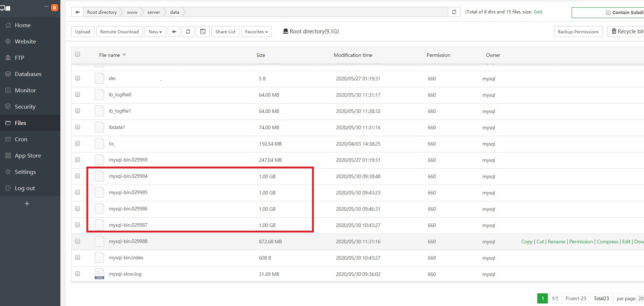Click the 'server' breadcrumb segment
This screenshot has width=644, height=306.
154,12
